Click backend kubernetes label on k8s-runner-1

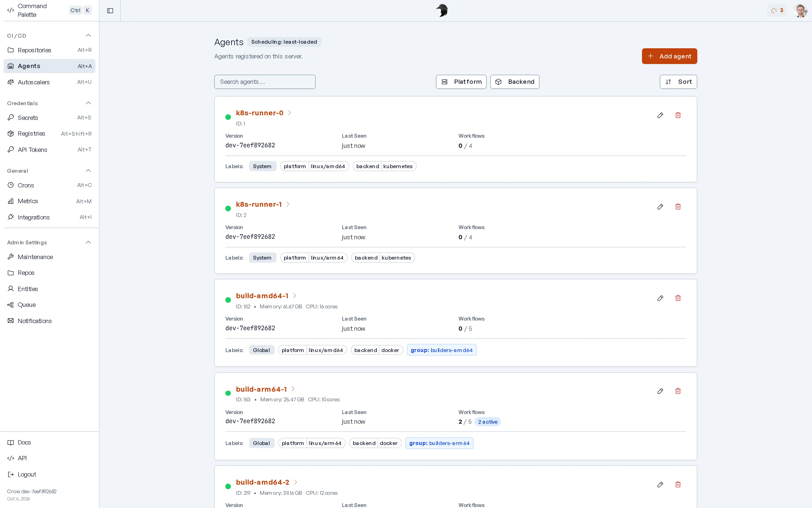point(383,258)
